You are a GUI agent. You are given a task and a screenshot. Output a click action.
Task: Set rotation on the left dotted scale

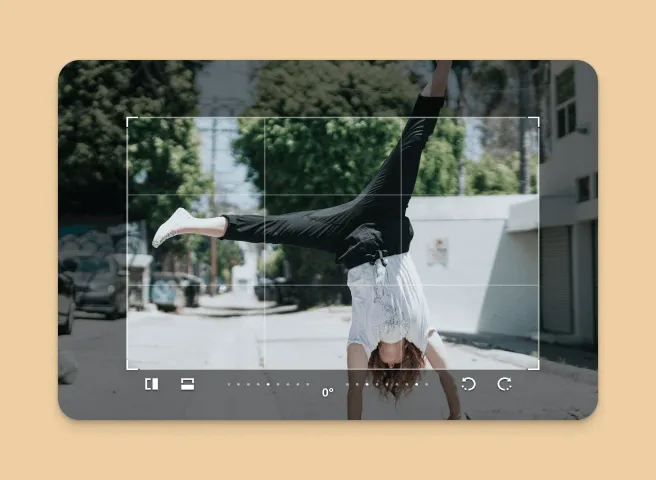[268, 384]
